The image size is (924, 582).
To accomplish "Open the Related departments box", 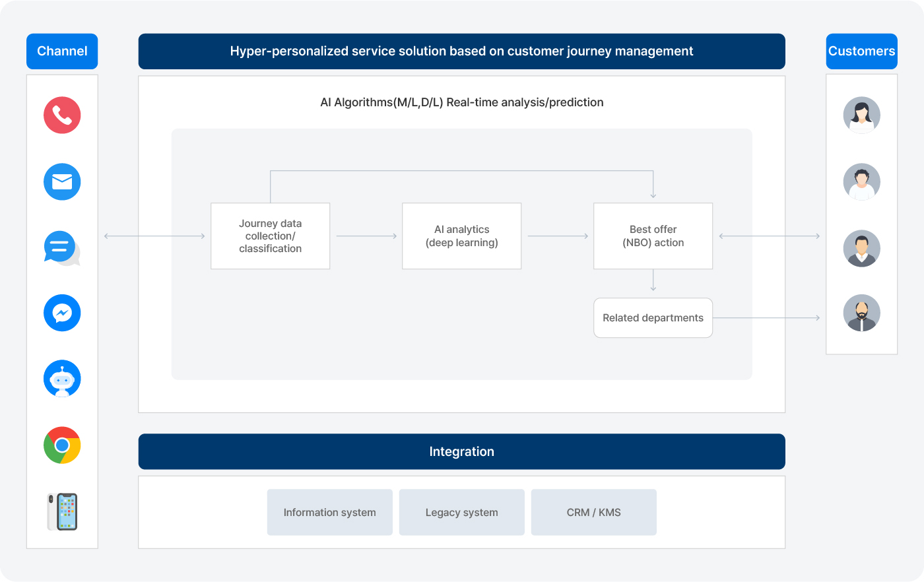I will click(653, 318).
